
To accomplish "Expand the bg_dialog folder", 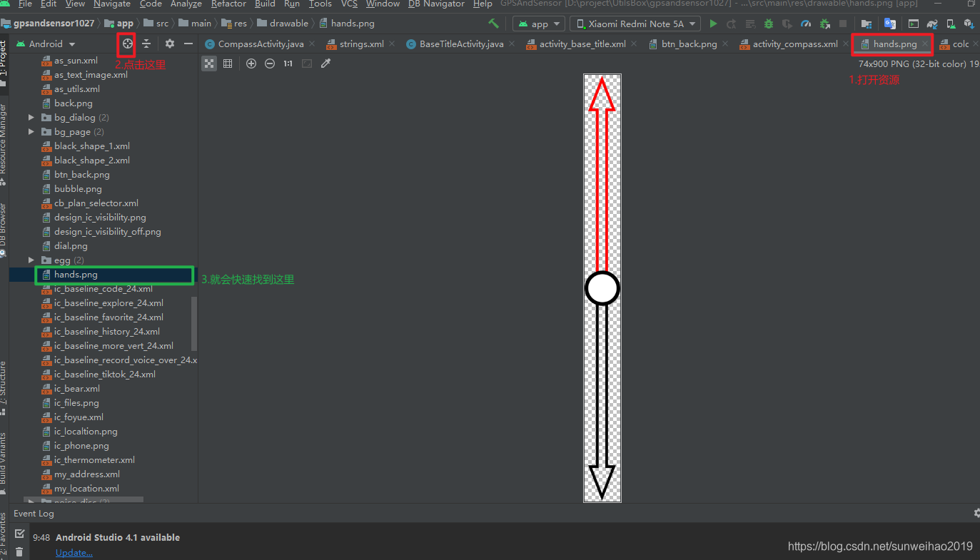I will tap(31, 118).
